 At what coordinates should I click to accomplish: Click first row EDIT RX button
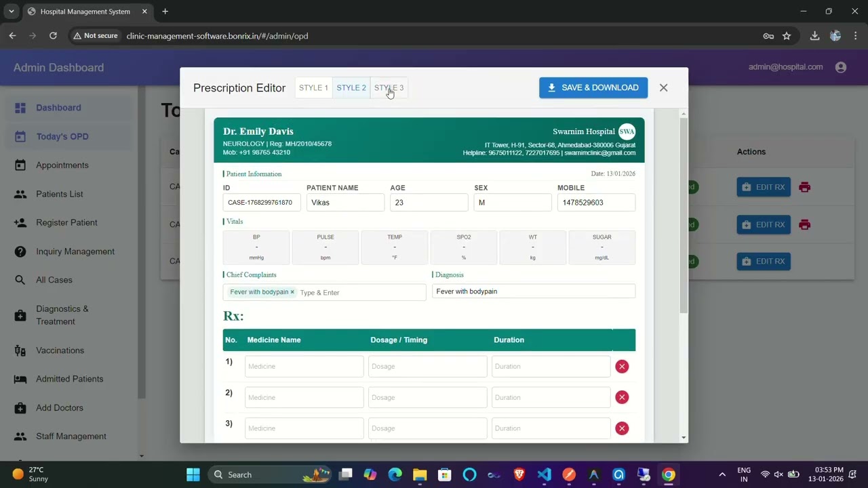point(764,187)
